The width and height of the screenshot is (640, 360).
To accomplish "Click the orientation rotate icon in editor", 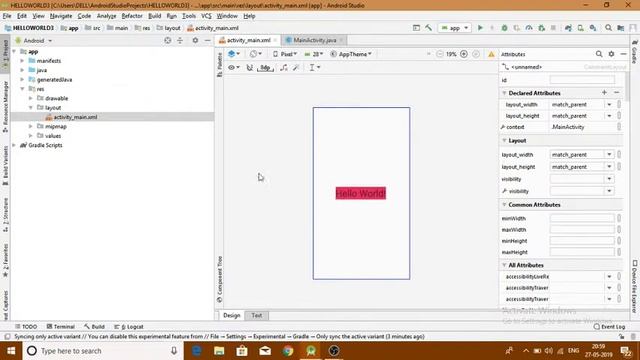I will tap(256, 54).
